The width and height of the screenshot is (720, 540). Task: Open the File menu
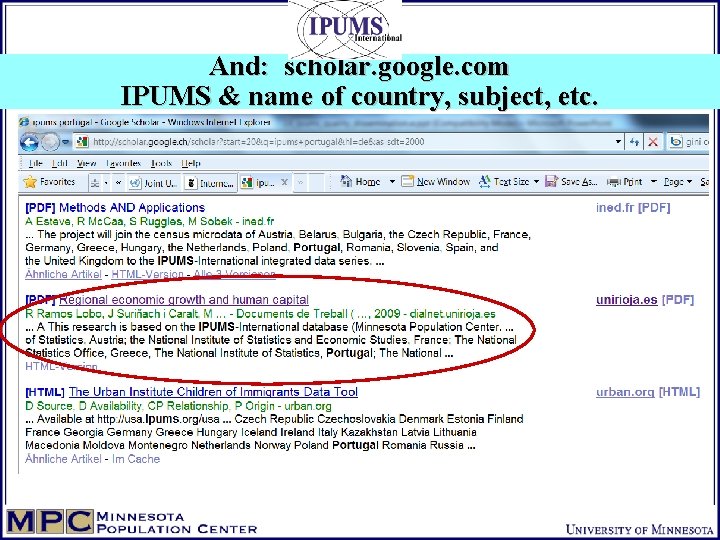click(x=35, y=163)
